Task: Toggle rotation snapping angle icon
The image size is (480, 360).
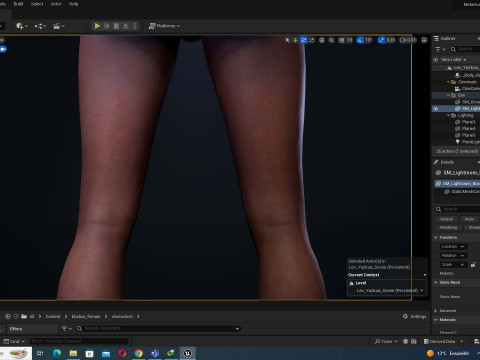Action: [360, 40]
